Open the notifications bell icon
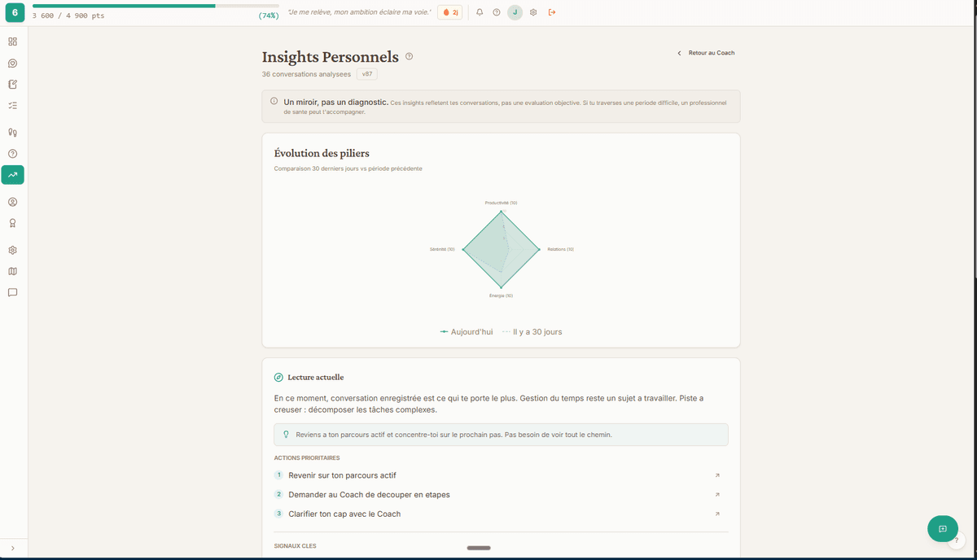Image resolution: width=977 pixels, height=560 pixels. (479, 12)
